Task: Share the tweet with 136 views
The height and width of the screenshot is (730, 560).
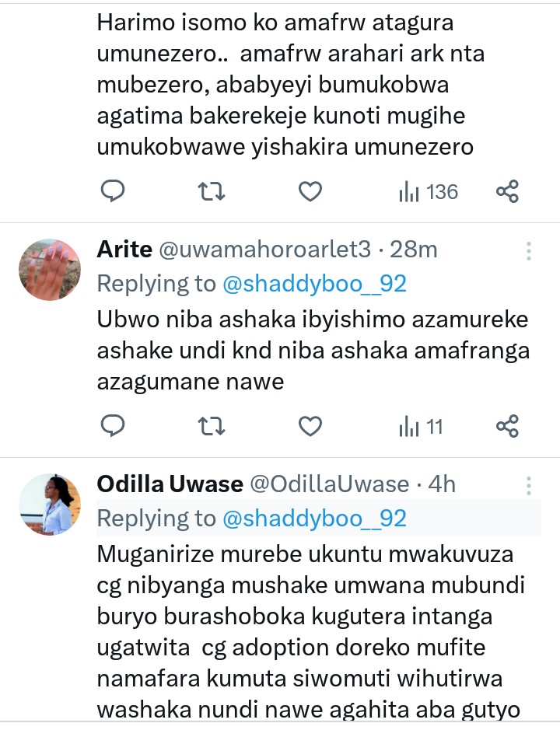Action: [x=507, y=191]
